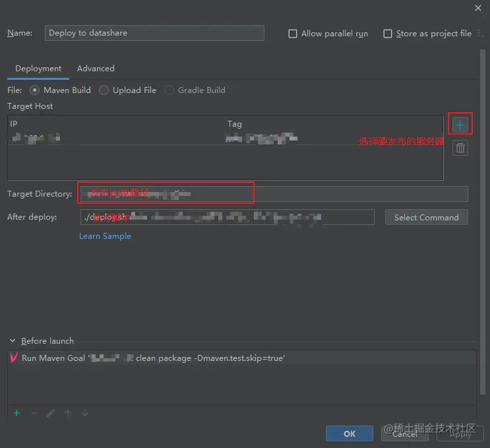Open the Advanced tab

coord(96,68)
